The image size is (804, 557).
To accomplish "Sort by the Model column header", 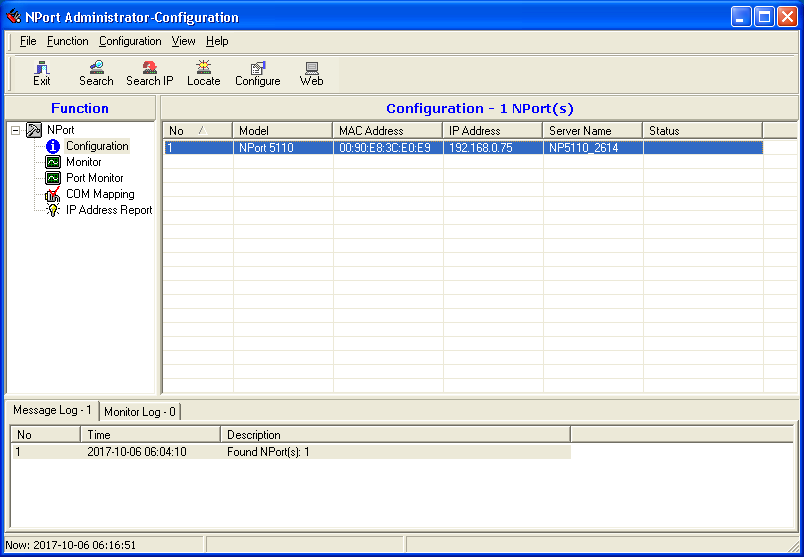I will tap(283, 131).
